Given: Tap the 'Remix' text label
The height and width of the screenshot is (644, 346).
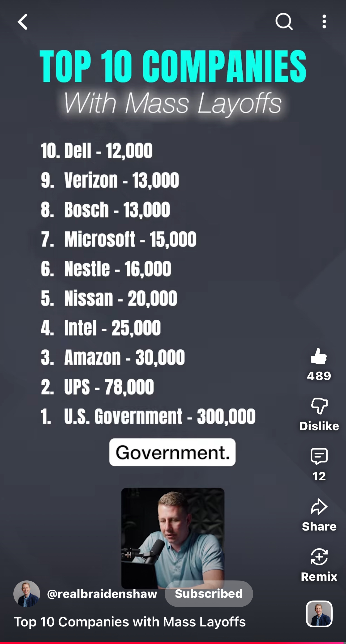Looking at the screenshot, I should coord(319,577).
